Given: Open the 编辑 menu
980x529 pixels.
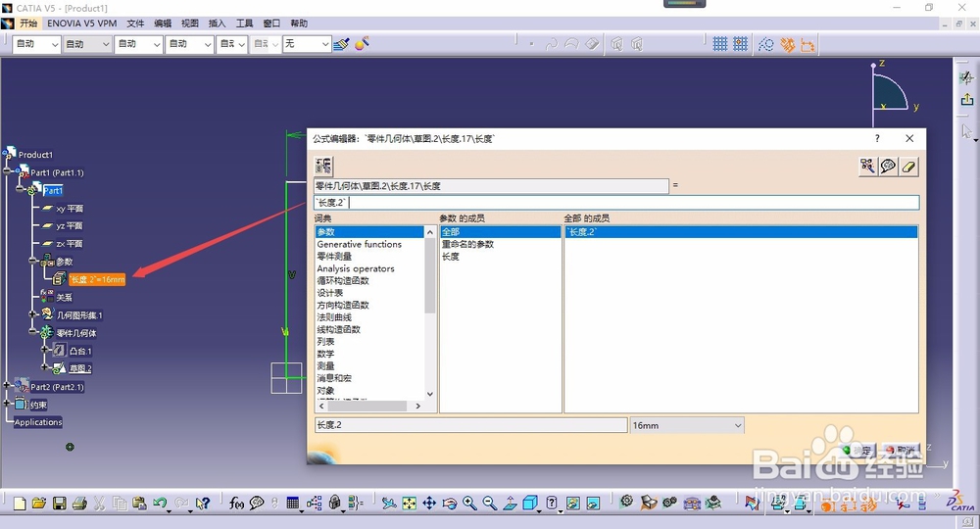Looking at the screenshot, I should coord(163,24).
